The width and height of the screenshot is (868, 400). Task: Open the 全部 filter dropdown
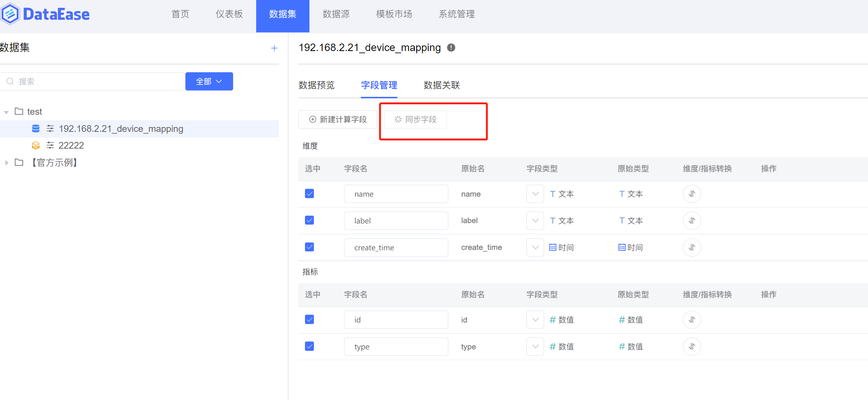pos(209,81)
